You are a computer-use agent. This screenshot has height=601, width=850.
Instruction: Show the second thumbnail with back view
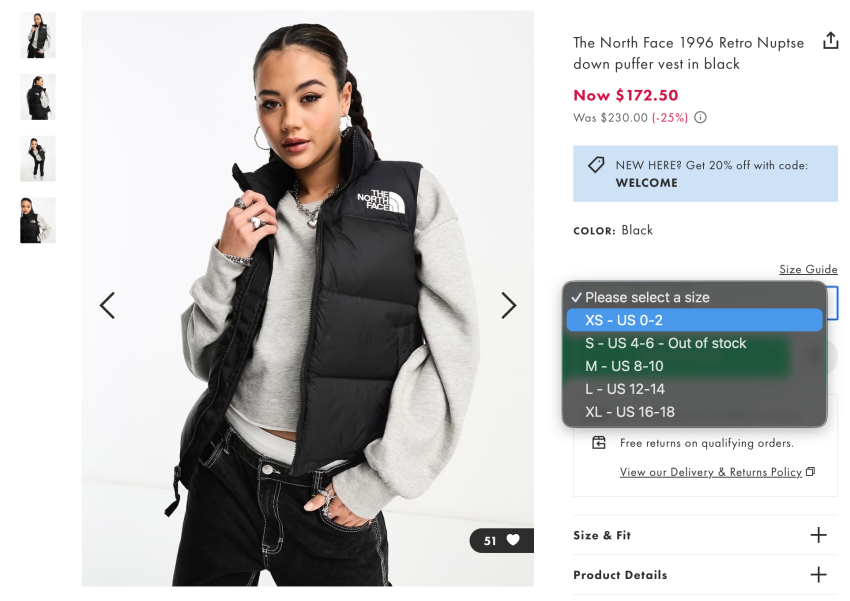37,96
